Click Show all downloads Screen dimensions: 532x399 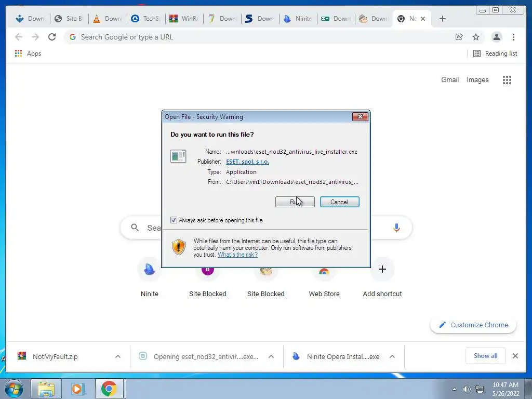click(x=486, y=356)
